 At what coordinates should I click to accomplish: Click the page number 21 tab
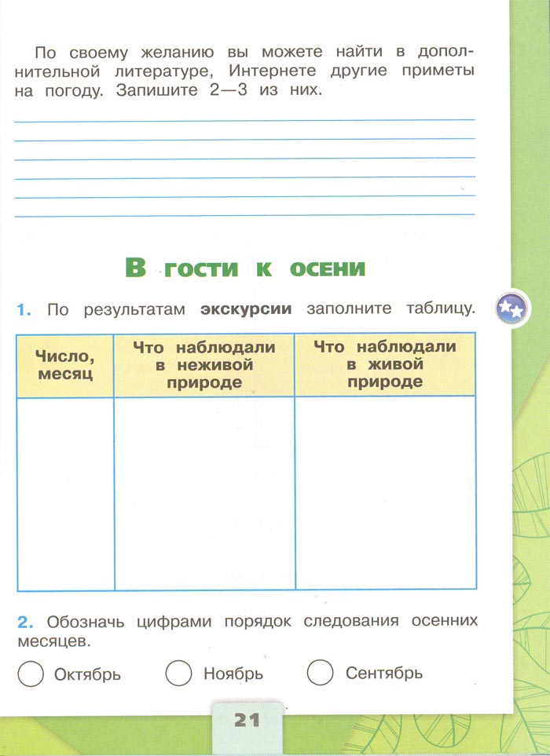(246, 719)
